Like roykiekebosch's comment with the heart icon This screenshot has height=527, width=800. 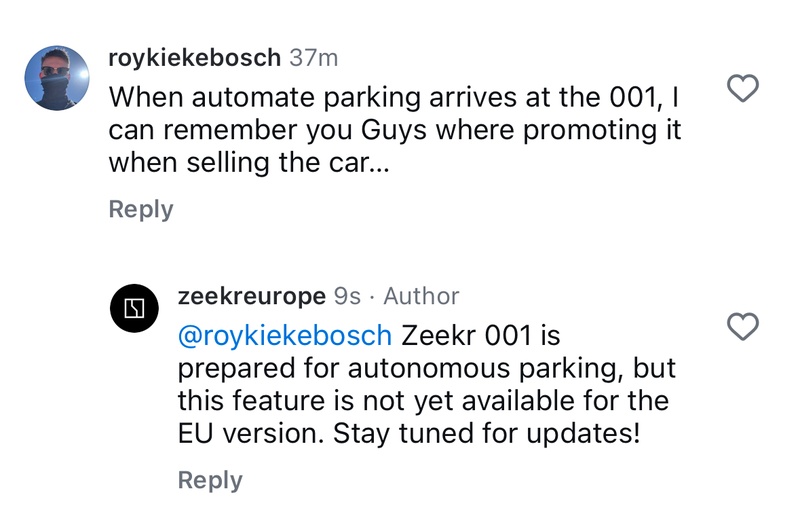741,90
